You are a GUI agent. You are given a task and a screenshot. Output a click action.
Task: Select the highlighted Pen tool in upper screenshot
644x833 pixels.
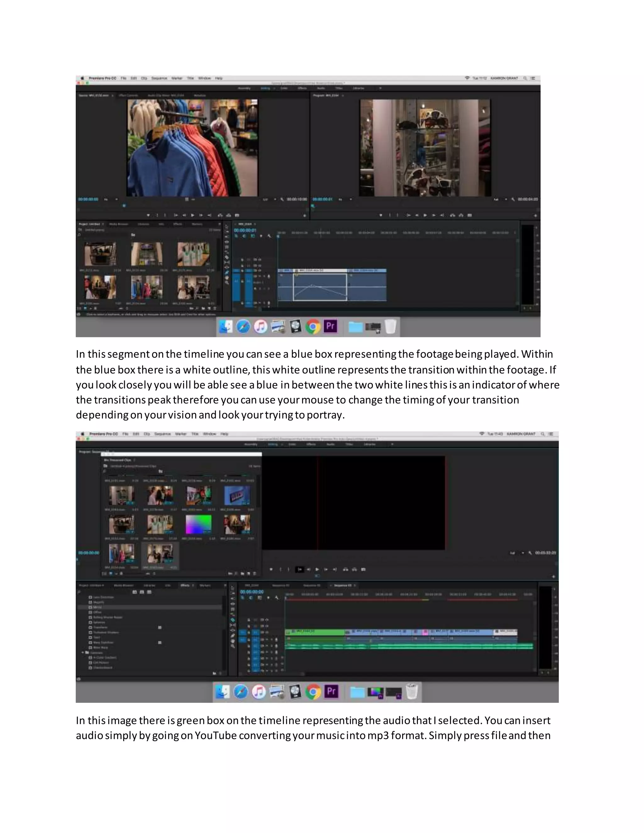click(x=227, y=272)
